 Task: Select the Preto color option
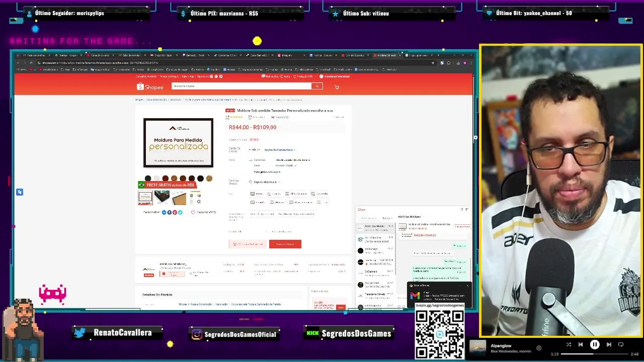[x=256, y=194]
